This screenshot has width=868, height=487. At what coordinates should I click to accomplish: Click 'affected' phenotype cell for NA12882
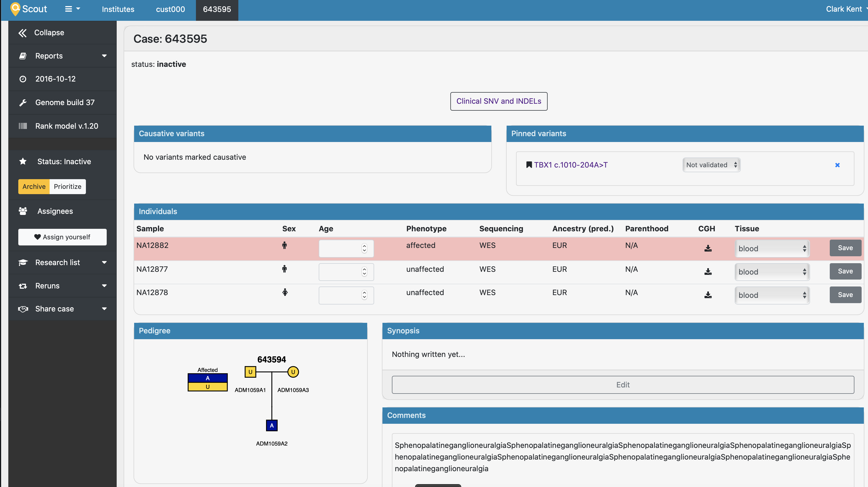(420, 245)
